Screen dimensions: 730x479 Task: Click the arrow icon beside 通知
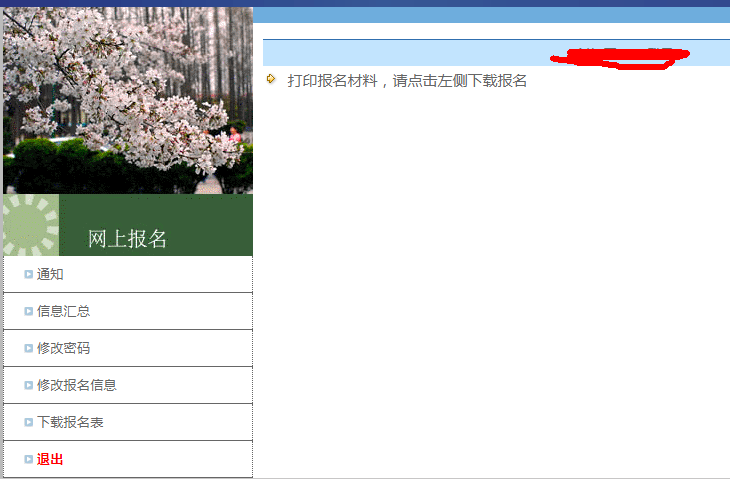(x=29, y=274)
